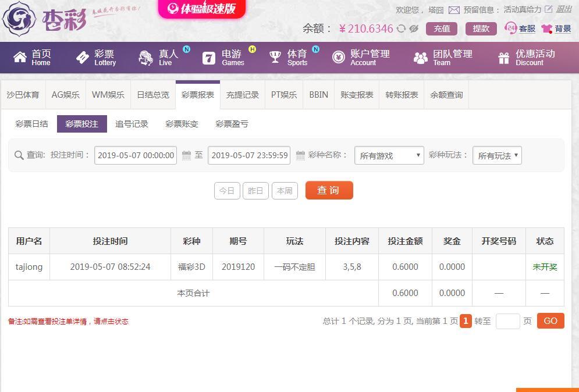579x392 pixels.
Task: Select the 追号记录 sub-tab
Action: (x=132, y=124)
